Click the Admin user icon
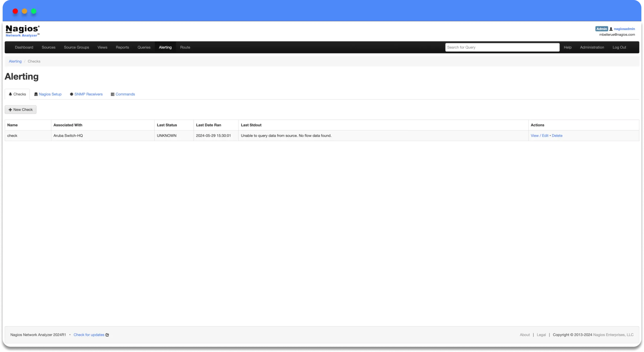This screenshot has height=352, width=644. (x=611, y=29)
